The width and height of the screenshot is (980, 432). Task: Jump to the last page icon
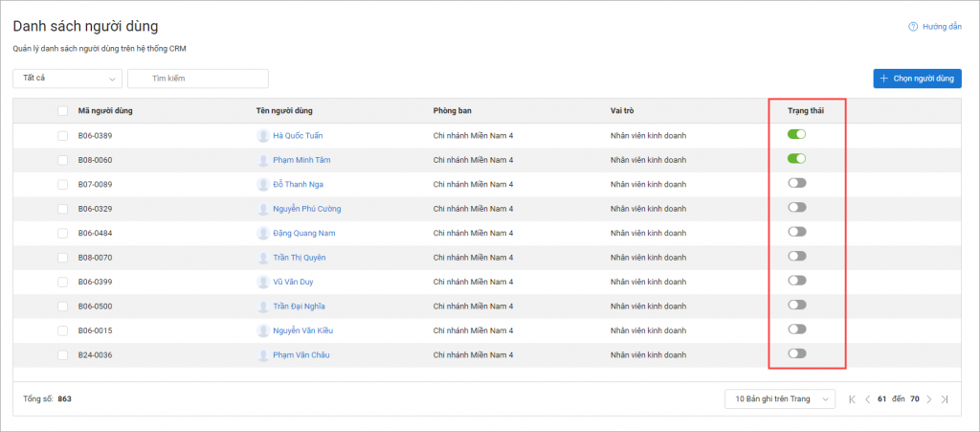(x=945, y=398)
